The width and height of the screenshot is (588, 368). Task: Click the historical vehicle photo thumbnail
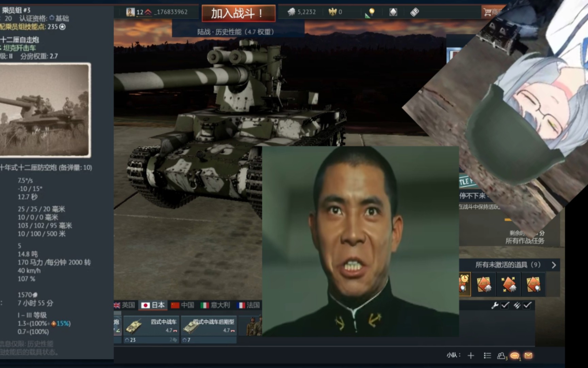tap(45, 110)
